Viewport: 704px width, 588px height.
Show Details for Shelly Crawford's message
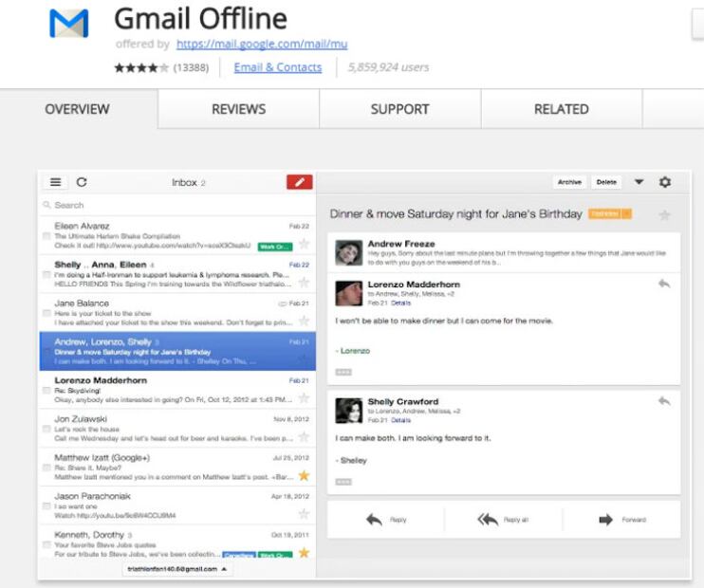tap(401, 420)
